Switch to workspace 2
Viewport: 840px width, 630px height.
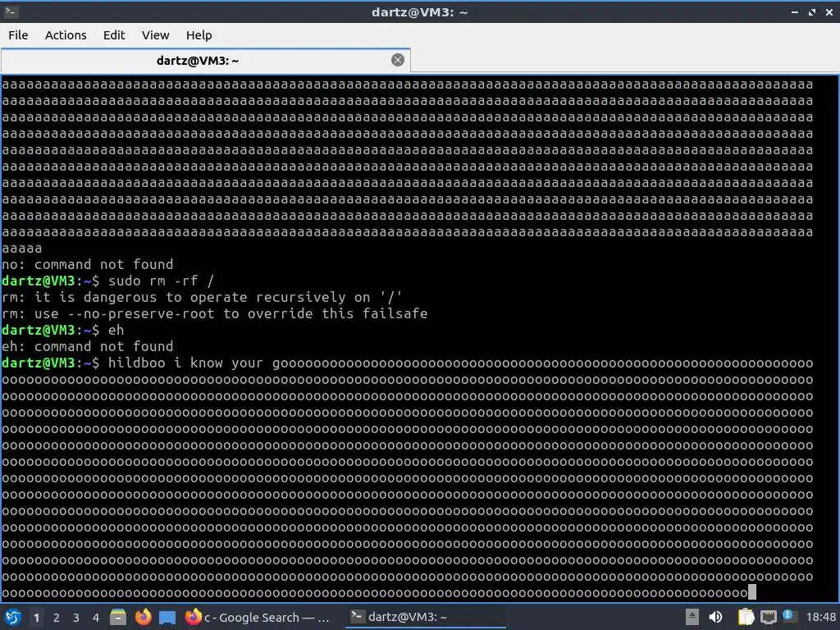coord(57,618)
